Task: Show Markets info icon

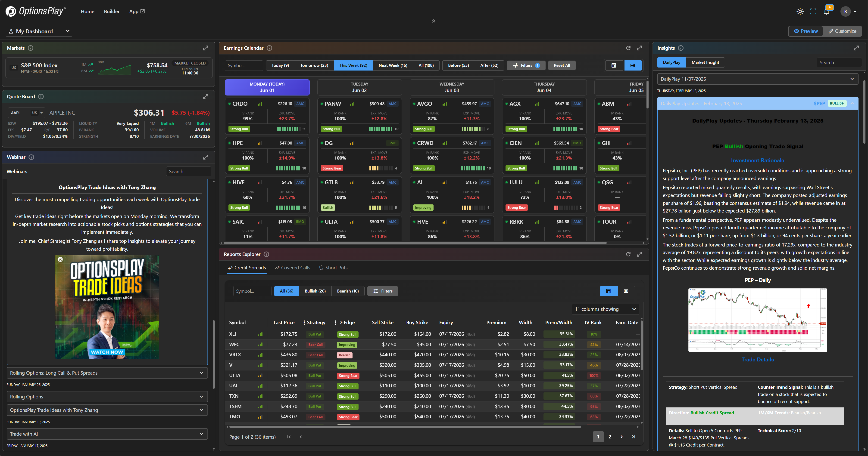Action: point(31,48)
